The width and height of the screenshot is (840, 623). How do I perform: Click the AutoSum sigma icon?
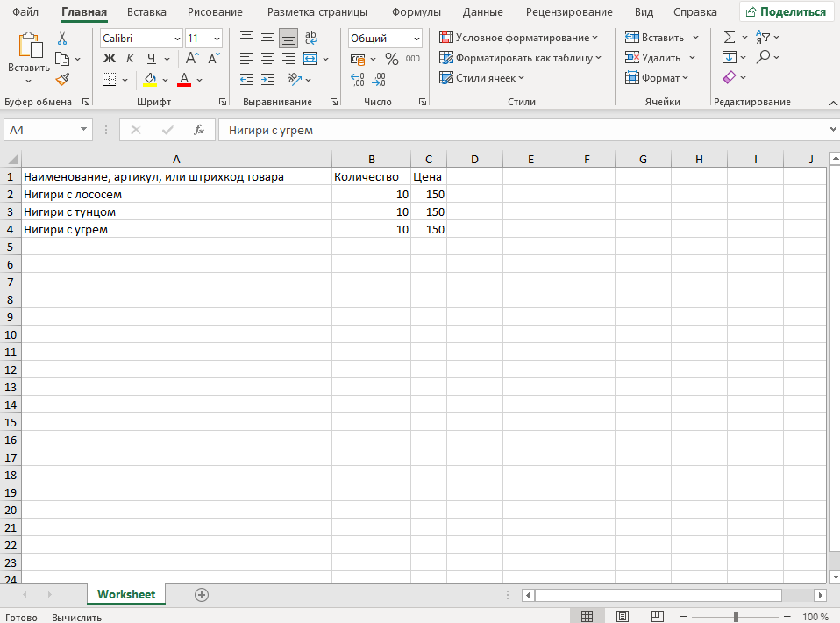coord(730,38)
